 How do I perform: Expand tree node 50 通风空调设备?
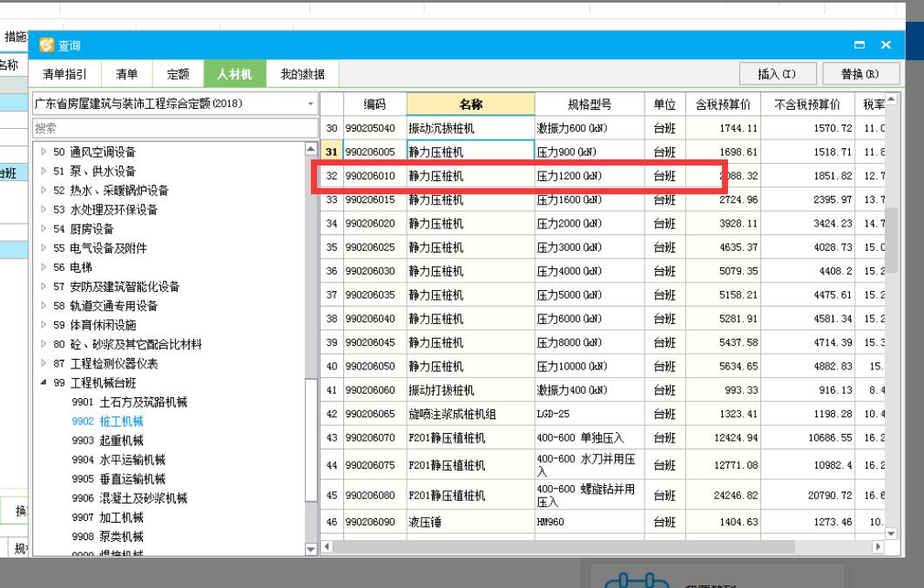point(44,152)
